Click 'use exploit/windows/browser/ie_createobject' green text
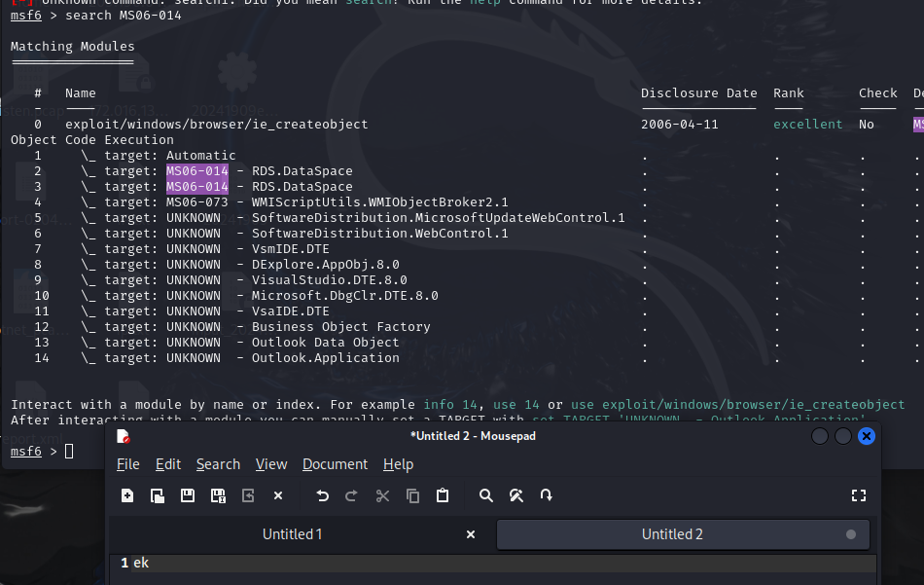924x585 pixels. pos(738,405)
